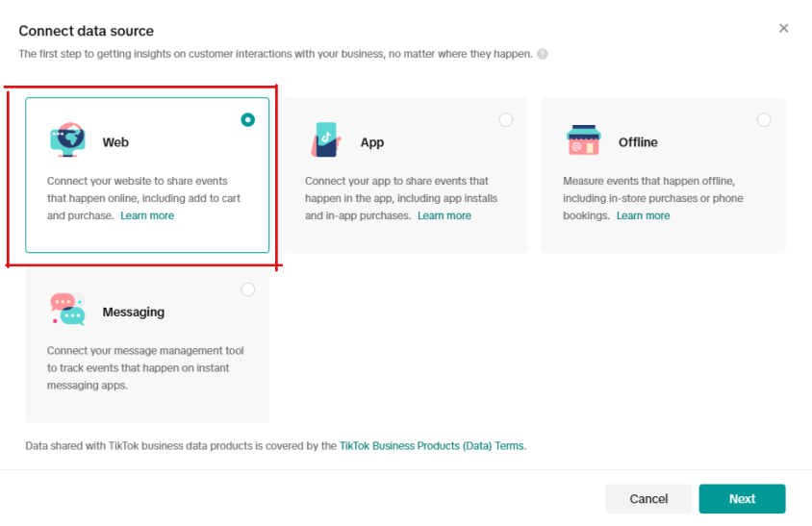Click the Messaging card description text
Screen dimensions: 812x526
click(138, 368)
